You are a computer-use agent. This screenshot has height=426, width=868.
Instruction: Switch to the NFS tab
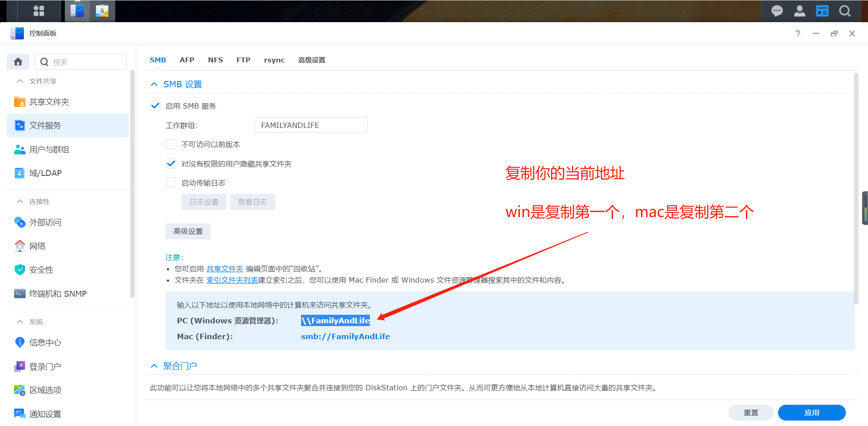click(x=215, y=60)
